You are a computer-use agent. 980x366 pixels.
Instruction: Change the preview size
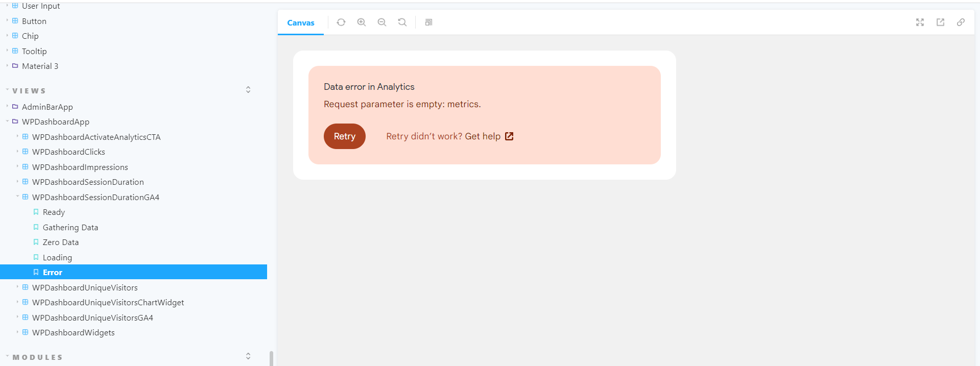(428, 22)
